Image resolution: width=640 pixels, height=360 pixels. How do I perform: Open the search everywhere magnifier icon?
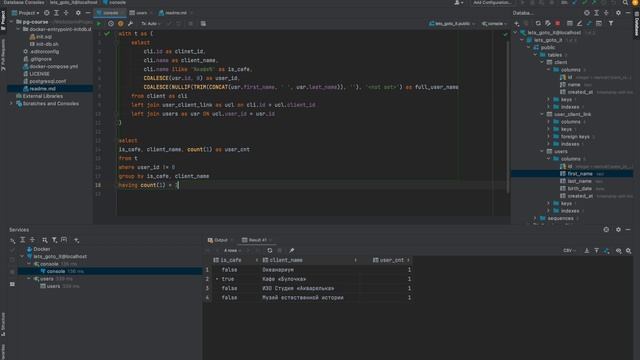click(625, 2)
